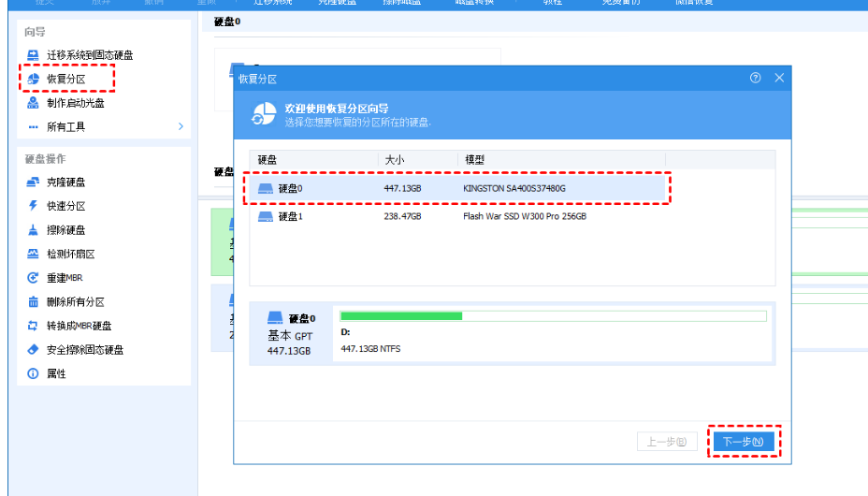Click the 硬盘0 icon in disk preview panel

click(x=275, y=318)
